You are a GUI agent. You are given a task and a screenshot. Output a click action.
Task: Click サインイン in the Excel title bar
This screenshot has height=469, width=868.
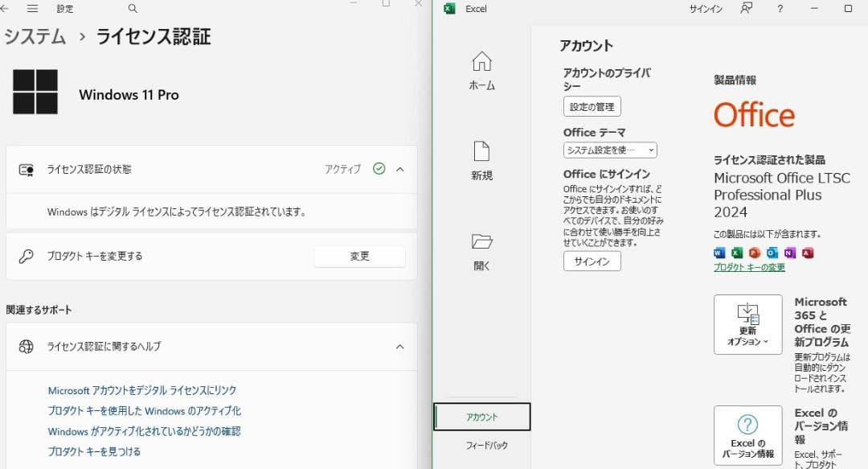click(706, 9)
